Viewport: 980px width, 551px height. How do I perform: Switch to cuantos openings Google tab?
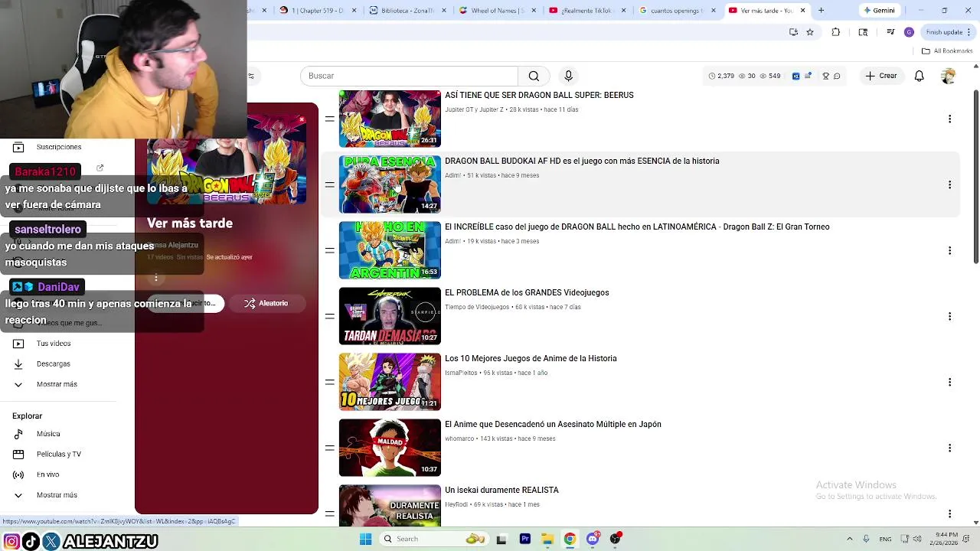676,11
